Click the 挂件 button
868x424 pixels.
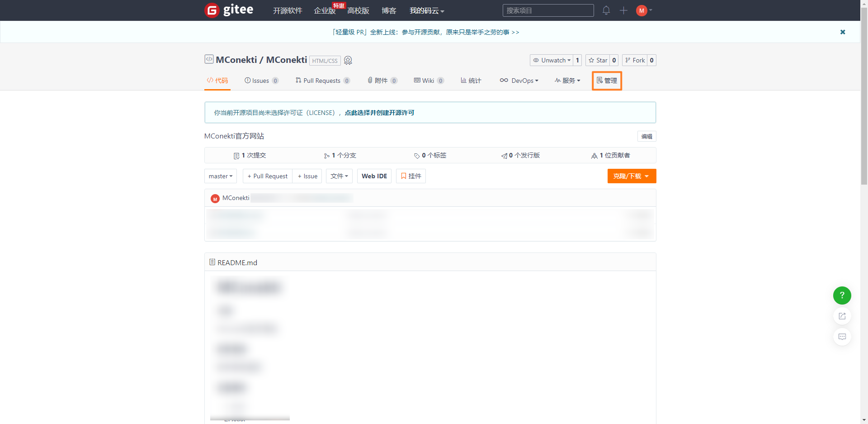(411, 176)
